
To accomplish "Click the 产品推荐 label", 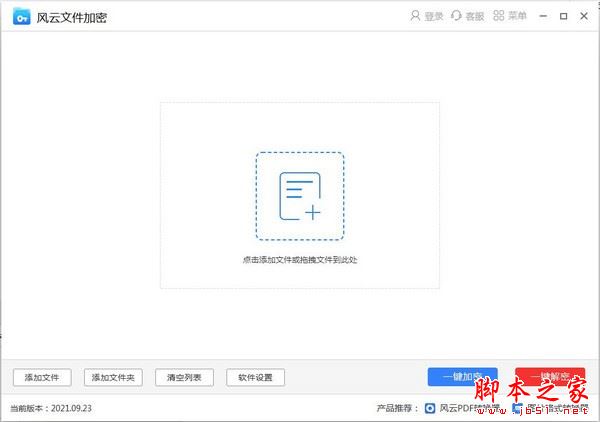I will coord(397,408).
